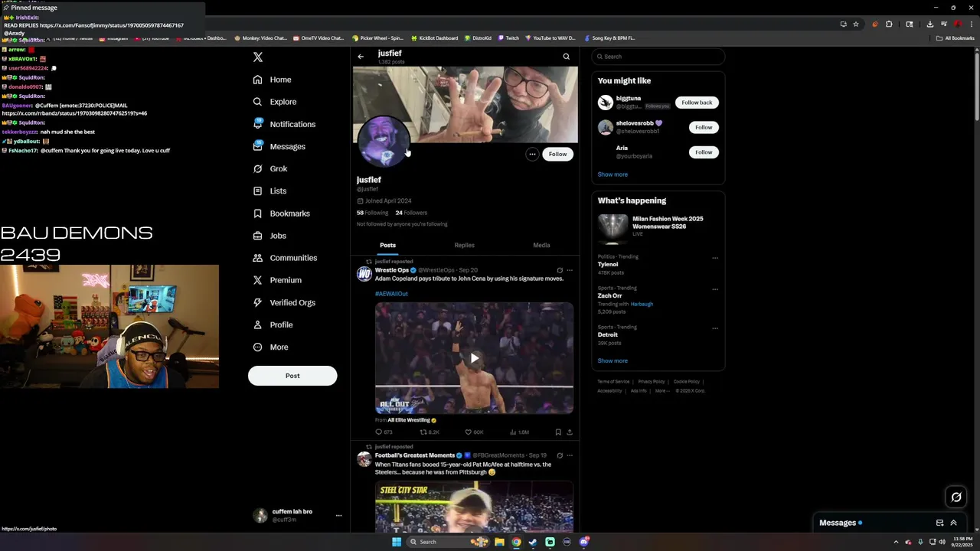
Task: Open the 24 Followers list
Action: pyautogui.click(x=411, y=213)
